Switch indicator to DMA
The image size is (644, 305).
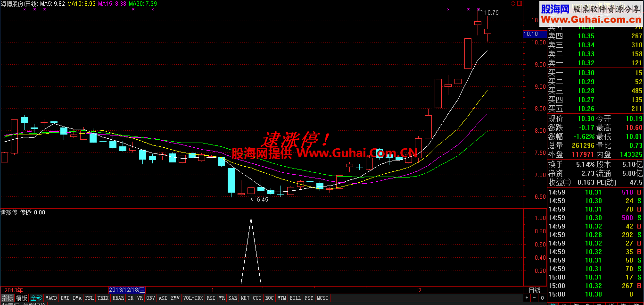[x=77, y=298]
